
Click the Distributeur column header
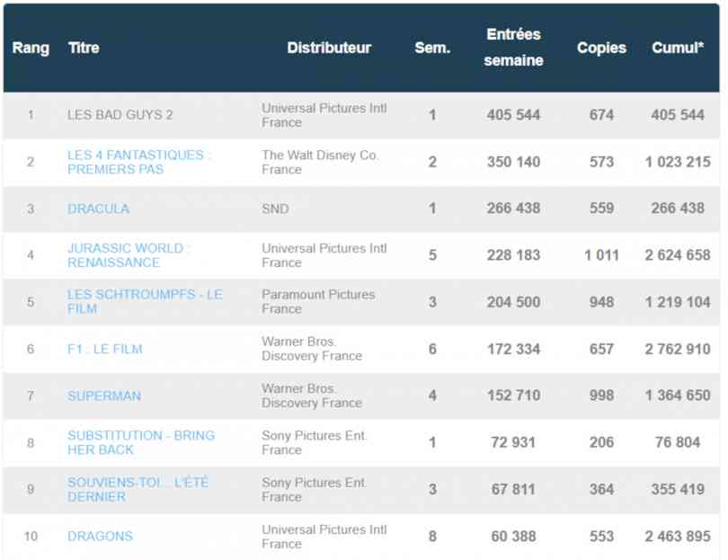point(329,48)
